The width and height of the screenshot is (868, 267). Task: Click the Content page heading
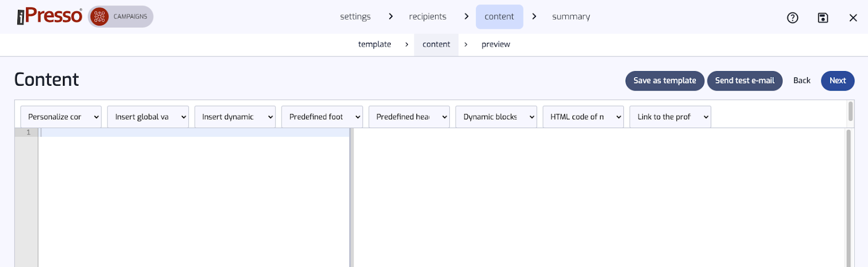[47, 80]
